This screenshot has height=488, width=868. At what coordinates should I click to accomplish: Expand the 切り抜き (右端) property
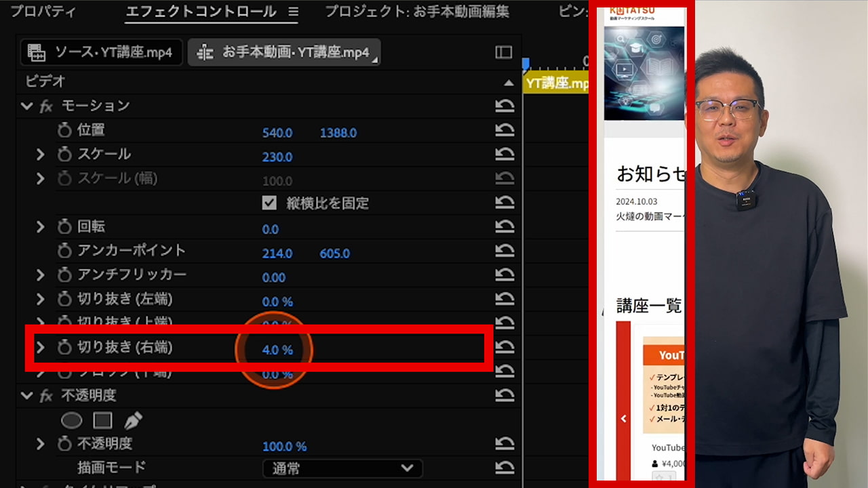40,348
